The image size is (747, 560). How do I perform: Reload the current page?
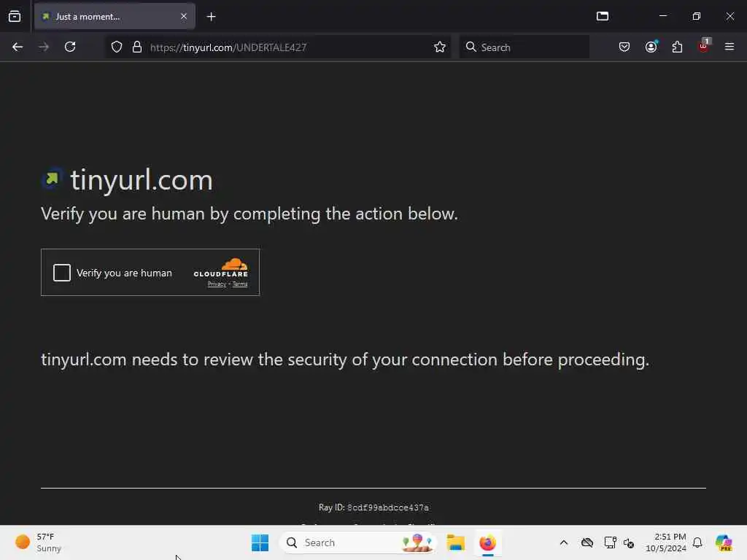(70, 47)
